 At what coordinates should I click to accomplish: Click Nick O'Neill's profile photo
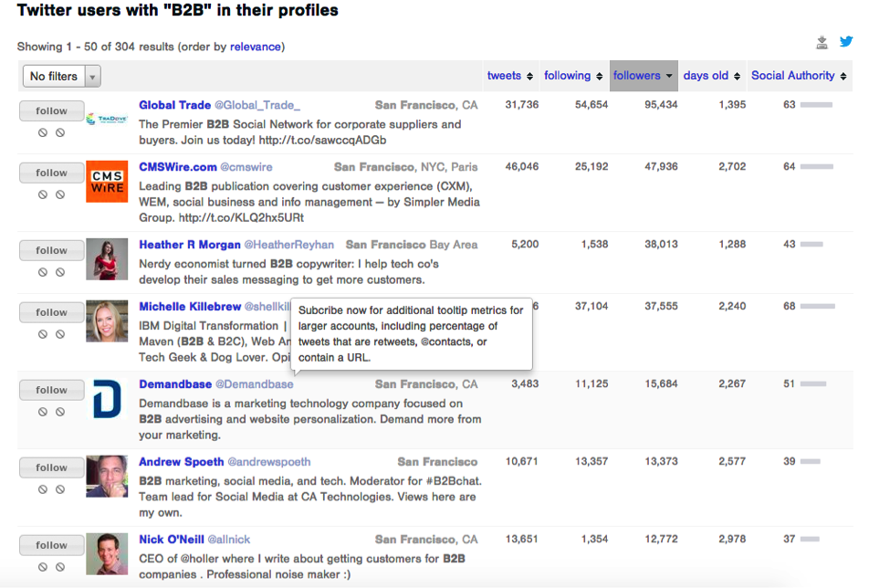point(107,554)
